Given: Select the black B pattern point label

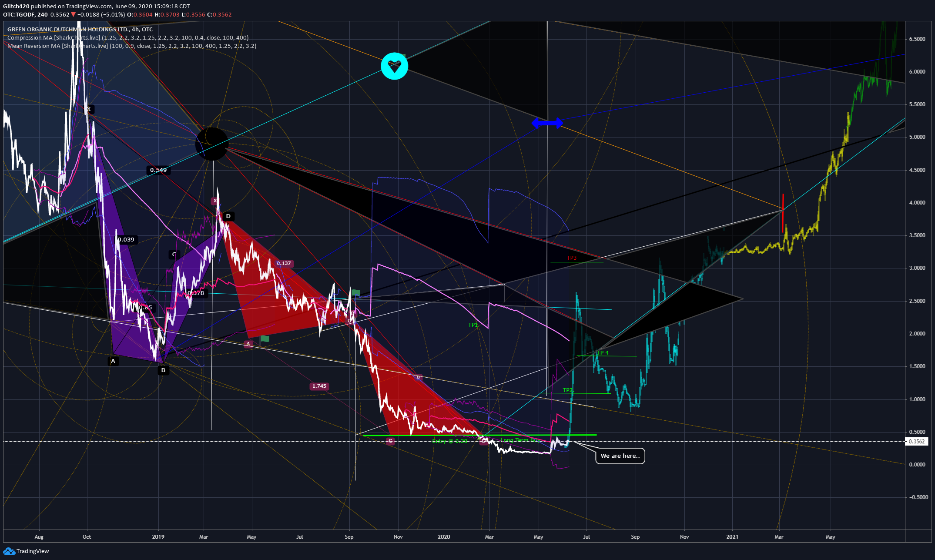Looking at the screenshot, I should [x=163, y=370].
